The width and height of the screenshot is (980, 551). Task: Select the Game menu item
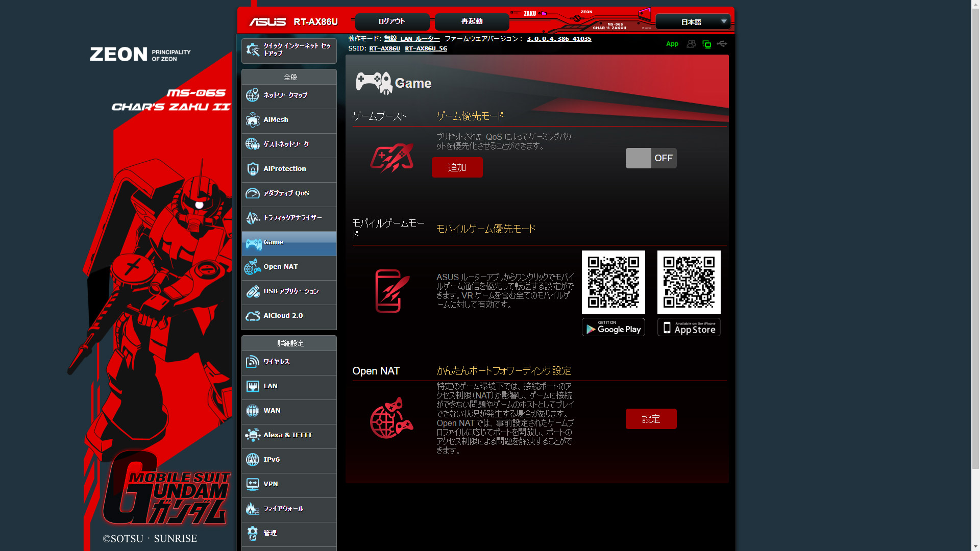pos(289,242)
